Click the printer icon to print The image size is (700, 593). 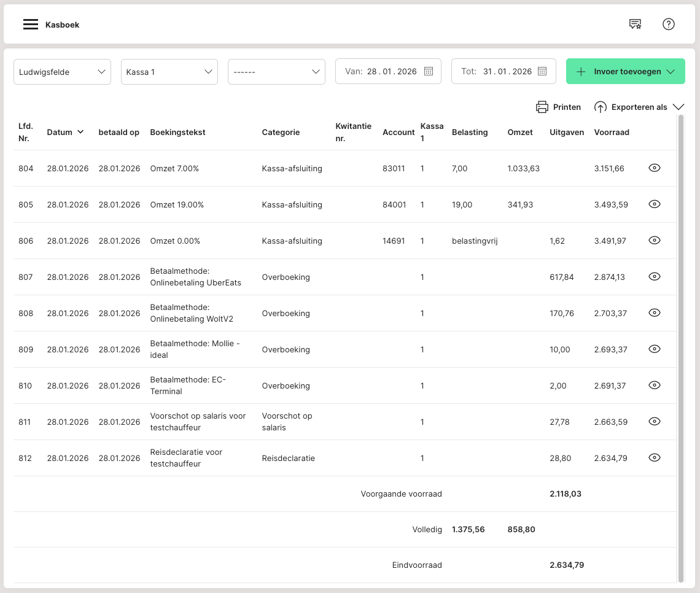[x=542, y=107]
